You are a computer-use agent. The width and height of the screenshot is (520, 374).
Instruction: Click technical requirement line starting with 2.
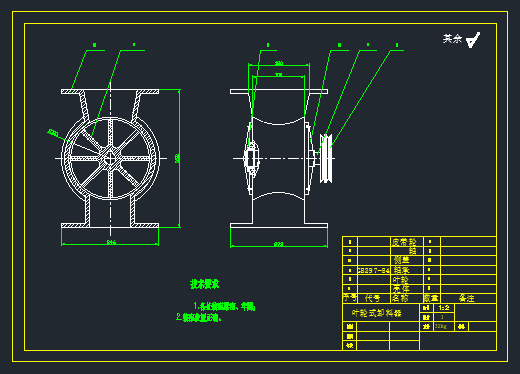pyautogui.click(x=199, y=317)
